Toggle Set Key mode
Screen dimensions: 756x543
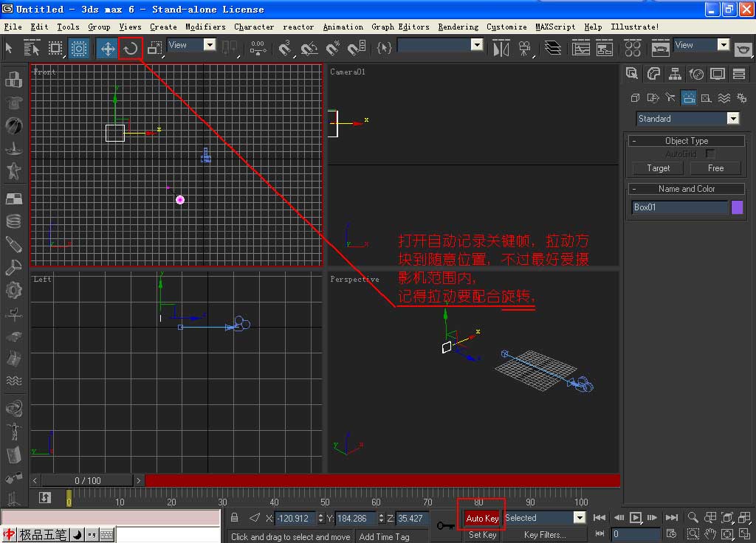[x=482, y=535]
